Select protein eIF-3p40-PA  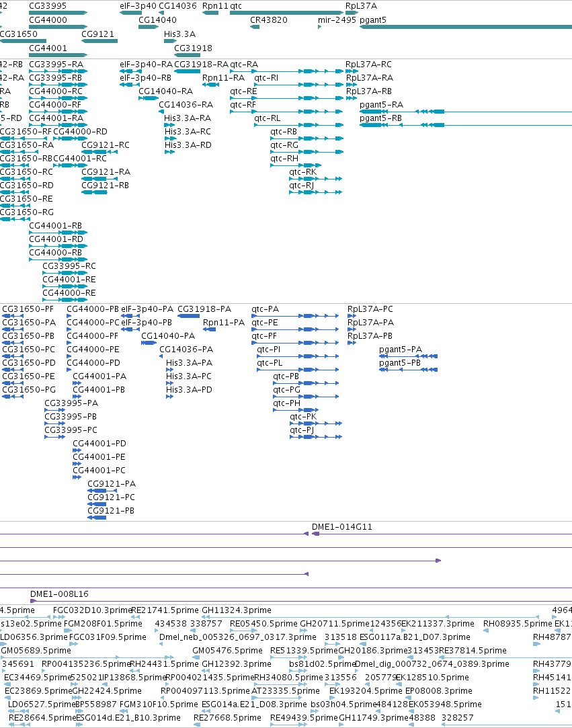(x=147, y=309)
